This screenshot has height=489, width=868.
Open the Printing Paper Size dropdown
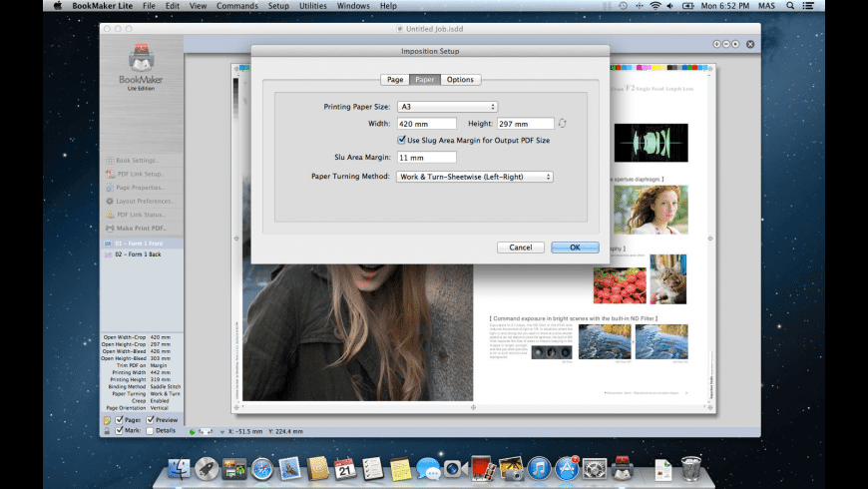click(447, 106)
